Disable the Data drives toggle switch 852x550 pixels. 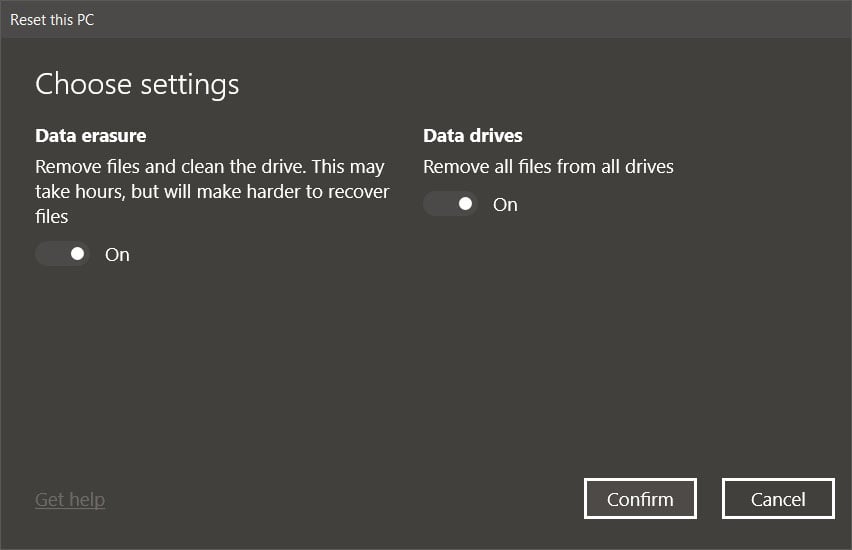pos(450,204)
